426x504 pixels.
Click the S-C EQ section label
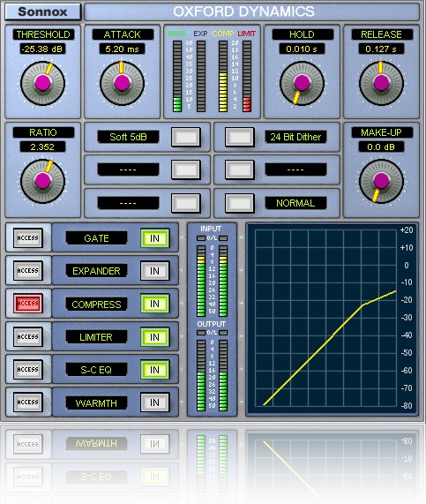pos(96,370)
